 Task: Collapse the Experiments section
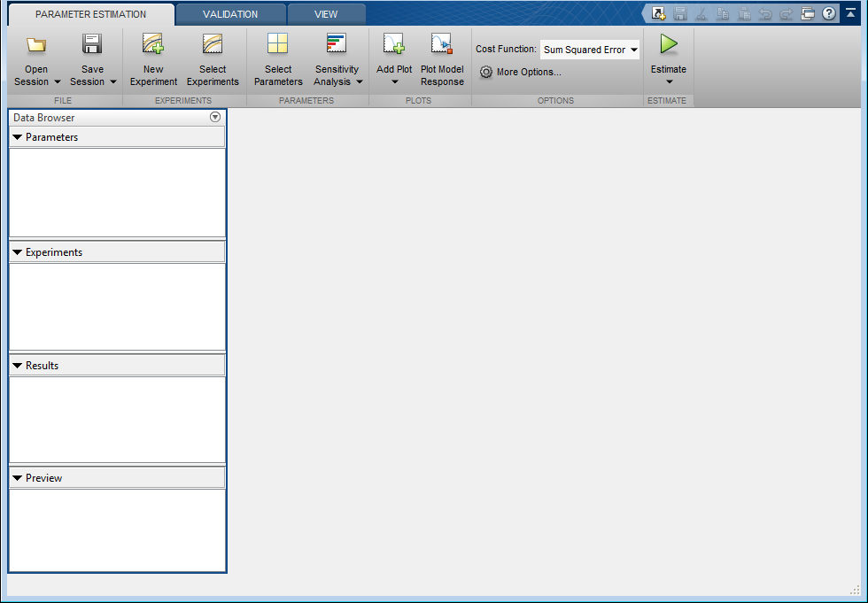click(x=17, y=252)
